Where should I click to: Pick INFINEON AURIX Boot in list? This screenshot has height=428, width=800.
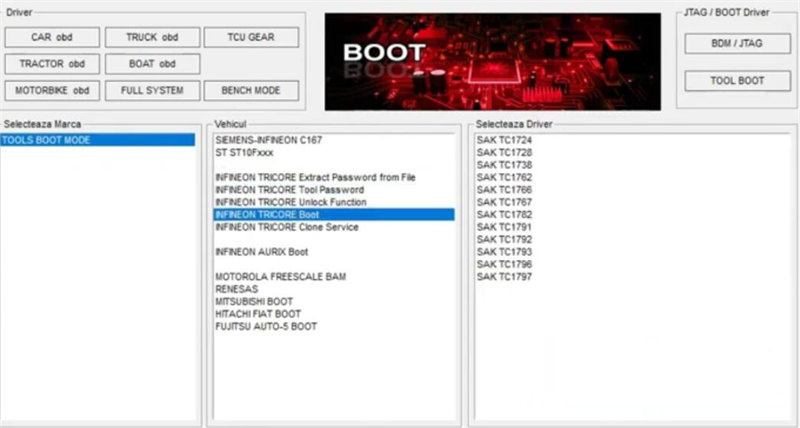262,252
